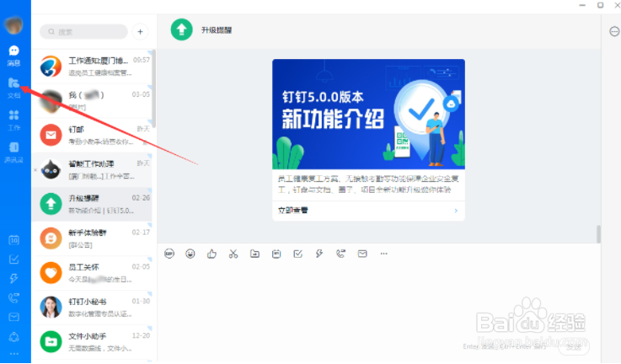This screenshot has width=621, height=364.
Task: Open the mail icon in sidebar
Action: pyautogui.click(x=13, y=317)
